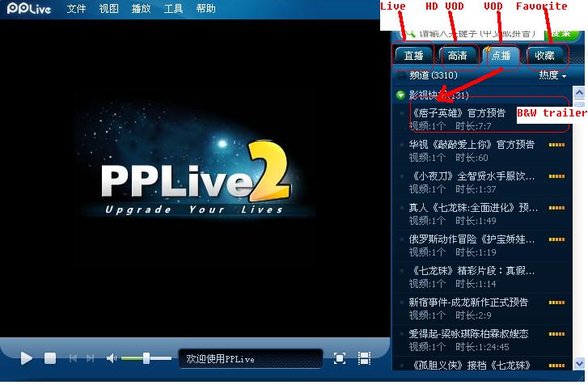Screen dimensions: 588x385
Task: Click the search keyword input field
Action: point(476,34)
